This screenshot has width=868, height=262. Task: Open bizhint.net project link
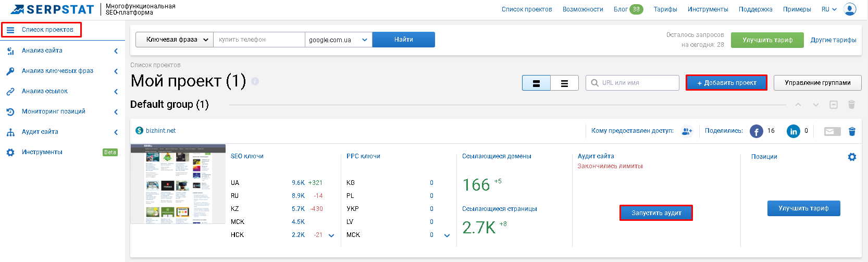click(160, 131)
